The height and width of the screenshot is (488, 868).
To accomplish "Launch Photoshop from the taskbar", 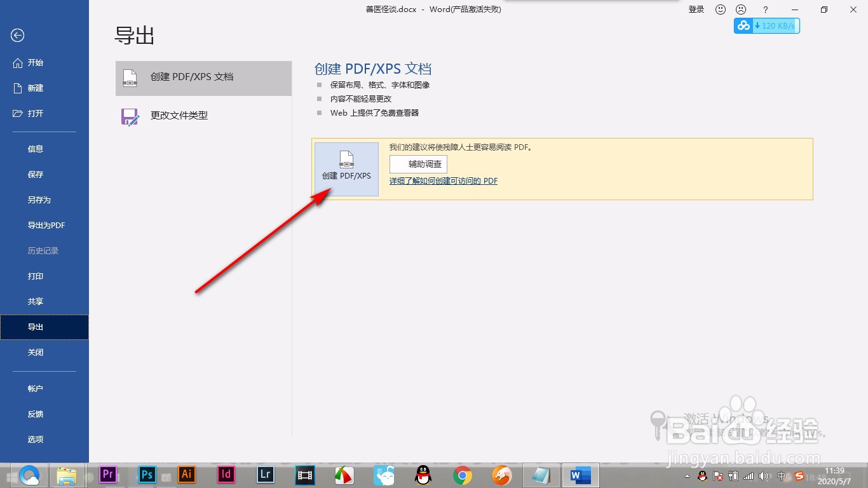I will click(147, 474).
